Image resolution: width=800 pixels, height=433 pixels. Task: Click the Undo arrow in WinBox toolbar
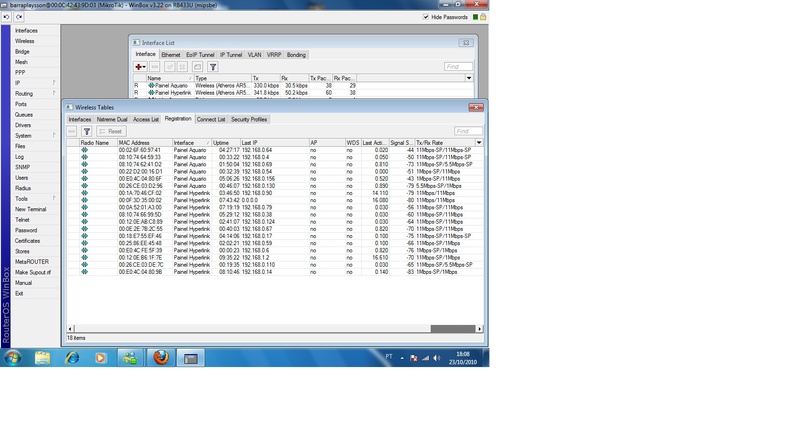coord(6,17)
